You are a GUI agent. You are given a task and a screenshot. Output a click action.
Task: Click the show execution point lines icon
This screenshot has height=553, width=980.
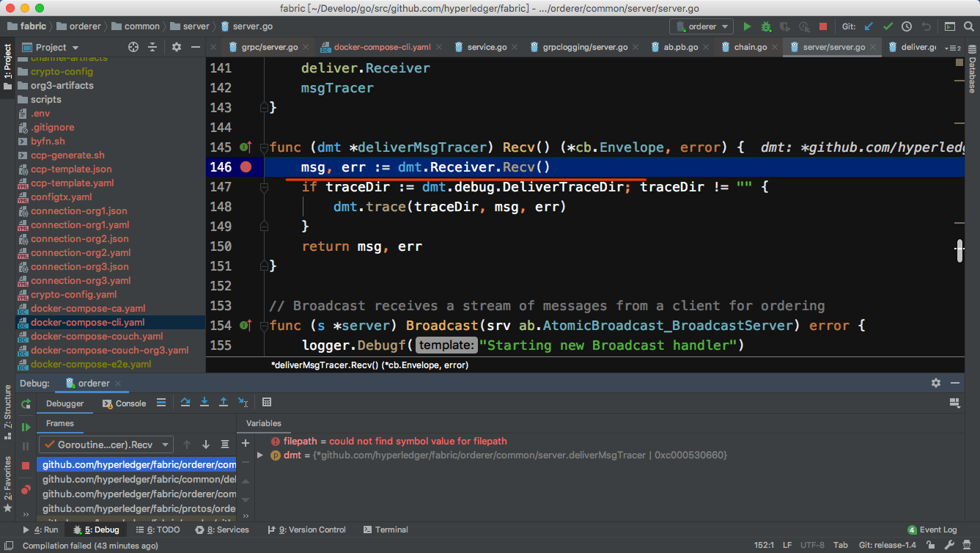pyautogui.click(x=161, y=403)
